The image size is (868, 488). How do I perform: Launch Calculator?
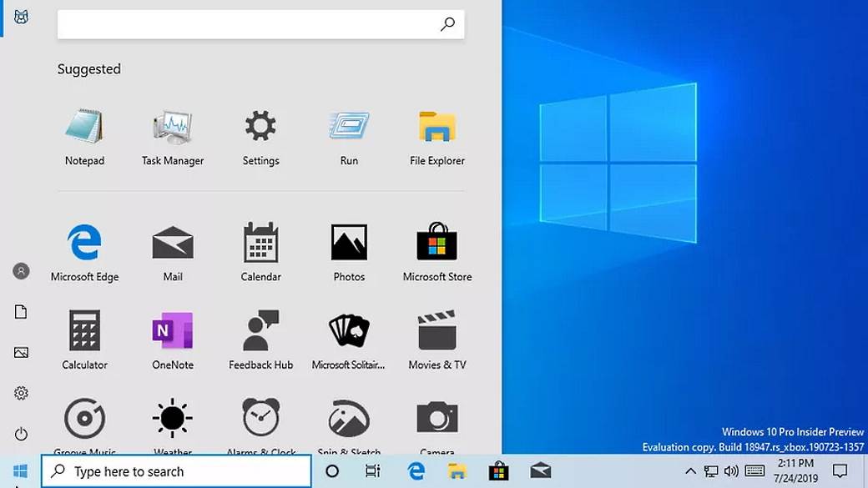(84, 334)
